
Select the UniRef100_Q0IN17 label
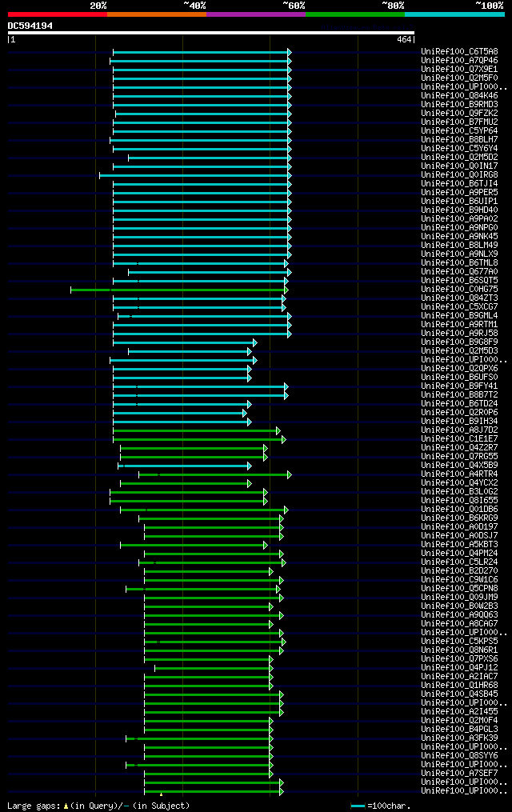[x=460, y=166]
